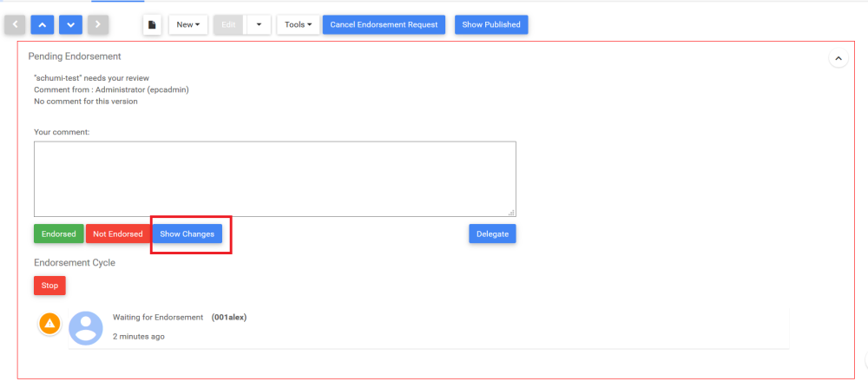Image resolution: width=868 pixels, height=388 pixels.
Task: Click into the Your comment text box
Action: tap(274, 179)
